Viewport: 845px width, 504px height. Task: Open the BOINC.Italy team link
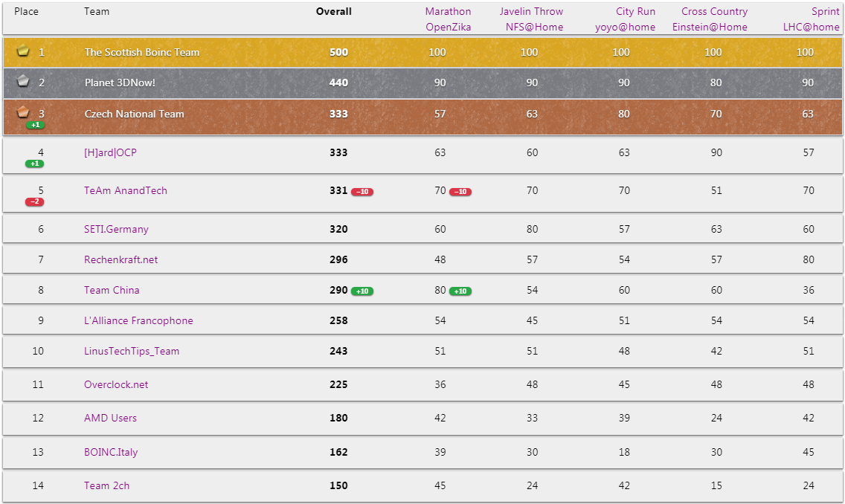[x=111, y=452]
